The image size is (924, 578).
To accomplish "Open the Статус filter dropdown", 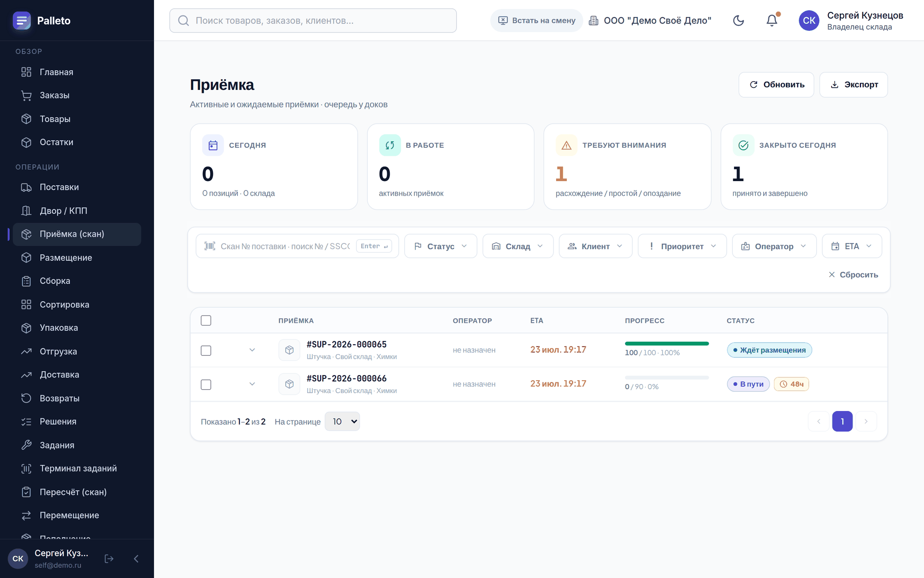I will click(441, 246).
